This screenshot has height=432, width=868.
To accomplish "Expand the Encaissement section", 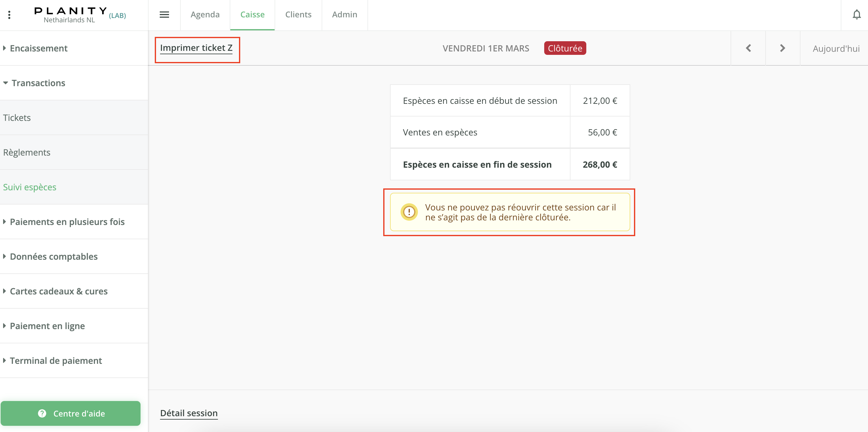I will pos(39,48).
